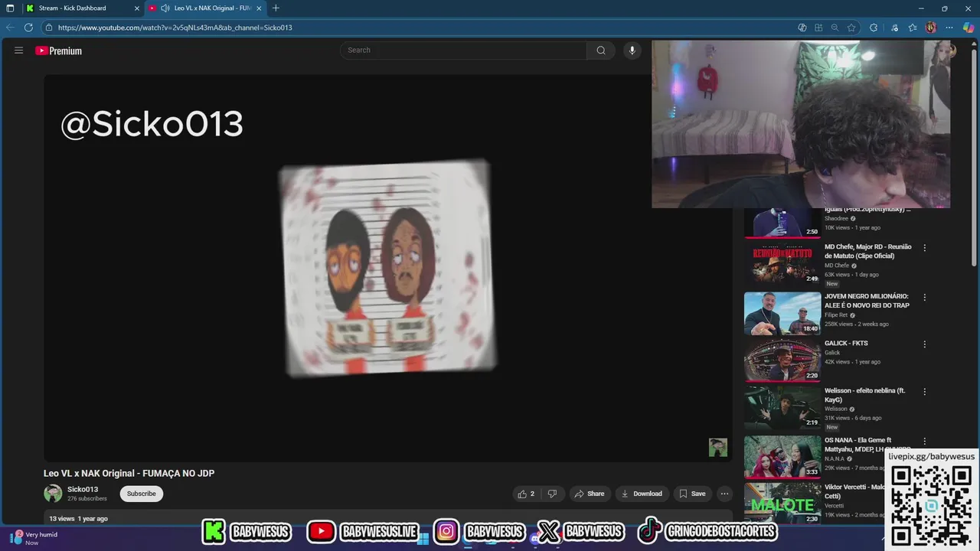Like the video with thumbs up

pyautogui.click(x=526, y=494)
